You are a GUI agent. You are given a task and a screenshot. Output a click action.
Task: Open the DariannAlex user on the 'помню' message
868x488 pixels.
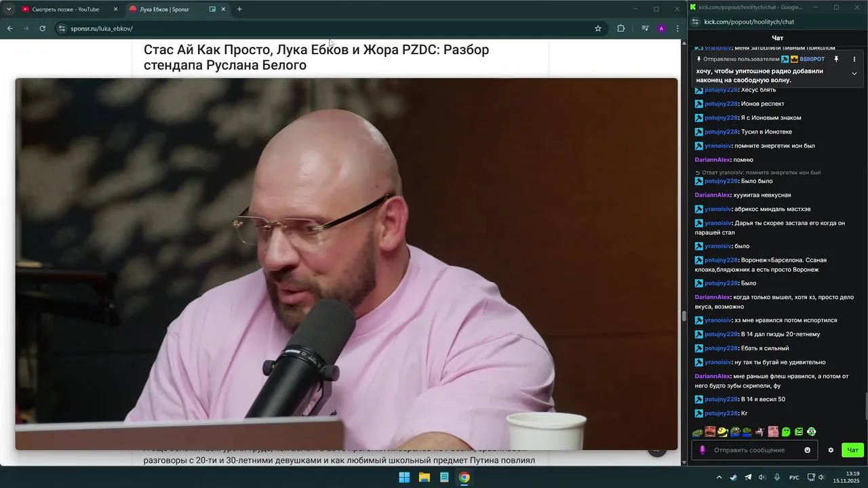pyautogui.click(x=713, y=160)
